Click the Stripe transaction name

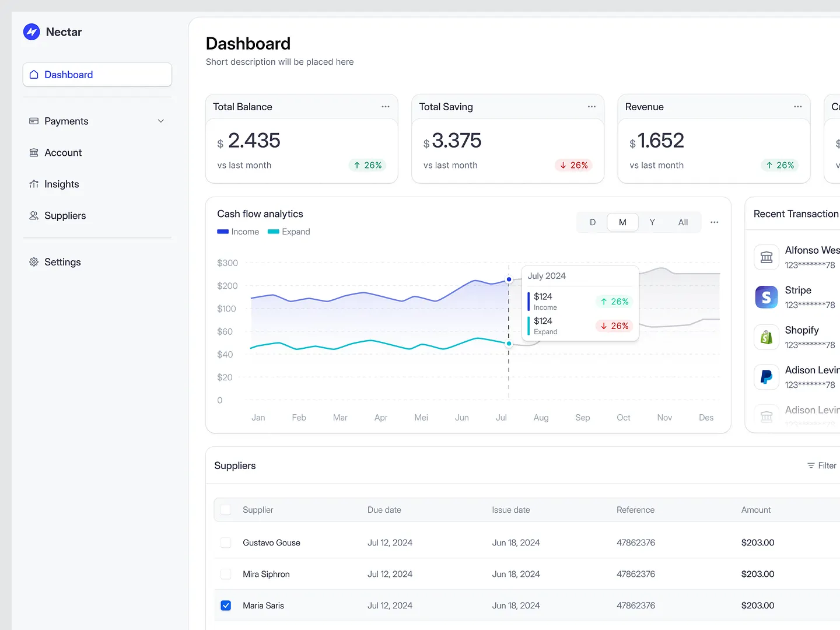point(798,290)
